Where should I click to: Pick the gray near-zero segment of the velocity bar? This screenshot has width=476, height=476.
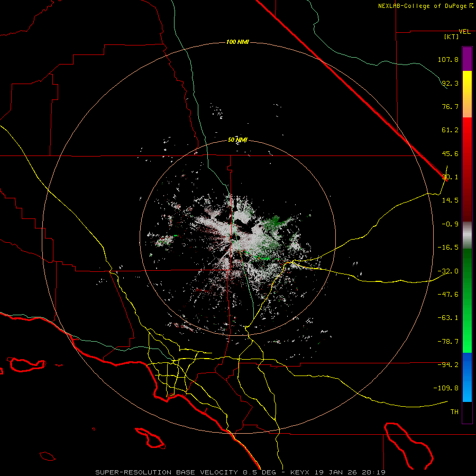(467, 235)
